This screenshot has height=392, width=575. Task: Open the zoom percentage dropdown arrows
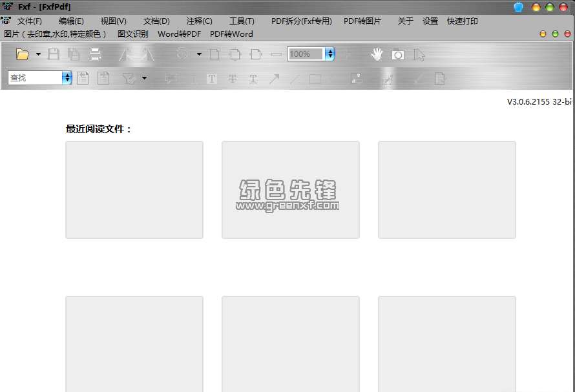330,54
